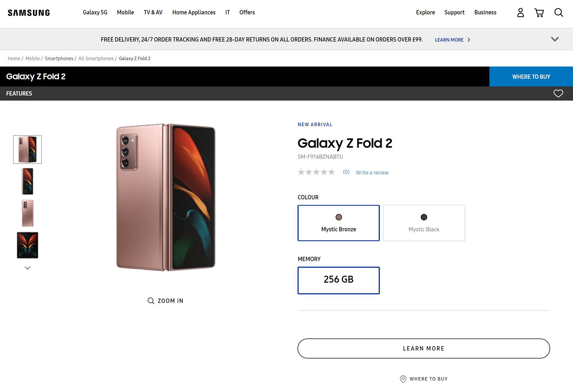Select the unfolded phone thumbnail
573x392 pixels.
point(27,245)
